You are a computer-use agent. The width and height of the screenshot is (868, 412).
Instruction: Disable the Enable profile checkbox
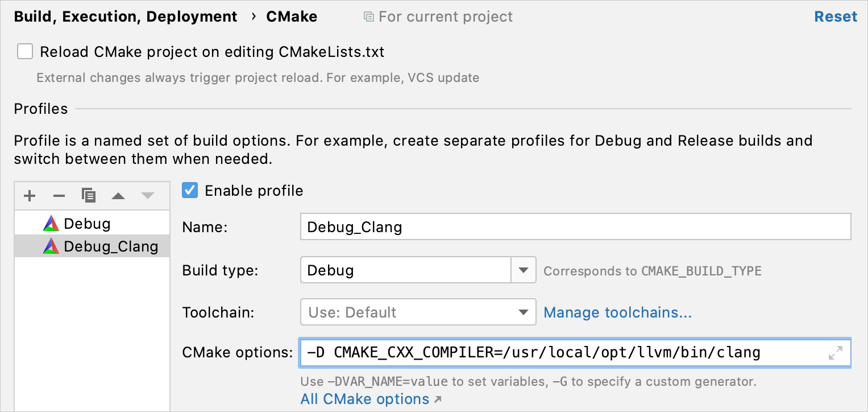point(189,191)
